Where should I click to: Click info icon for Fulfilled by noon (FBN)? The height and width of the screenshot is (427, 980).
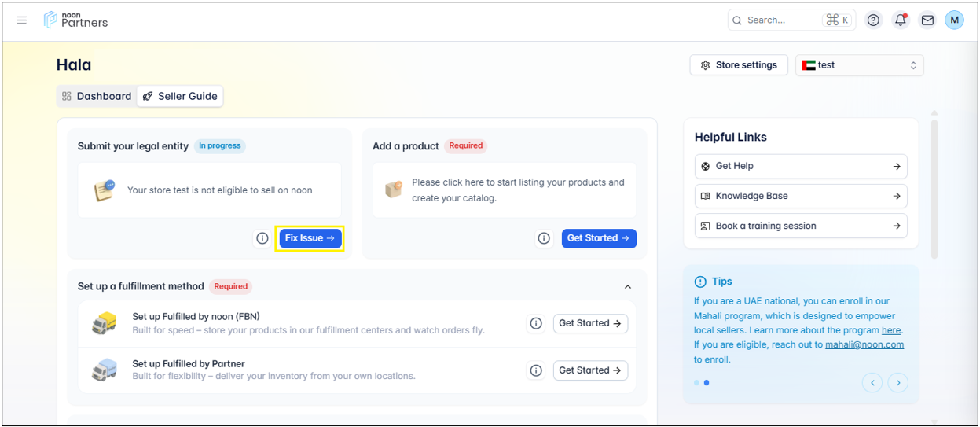coord(536,323)
